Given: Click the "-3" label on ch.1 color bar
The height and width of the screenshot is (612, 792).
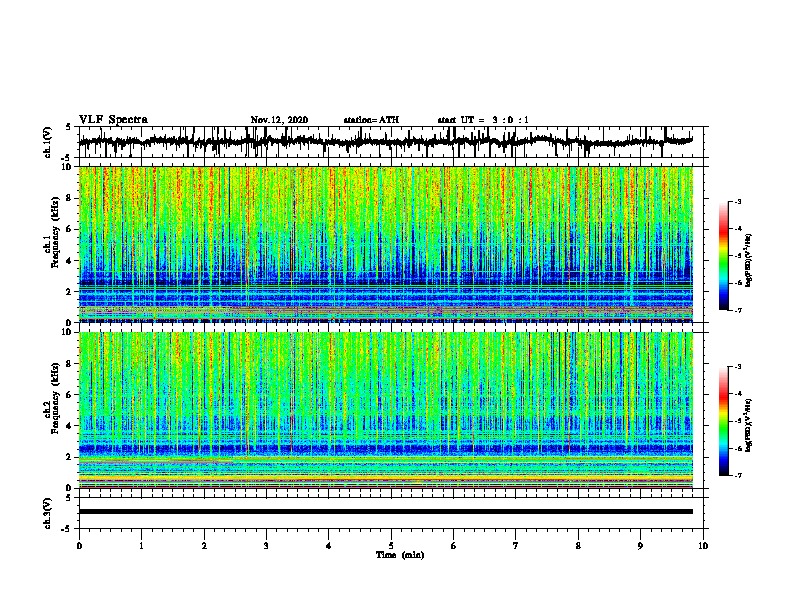Looking at the screenshot, I should point(737,201).
